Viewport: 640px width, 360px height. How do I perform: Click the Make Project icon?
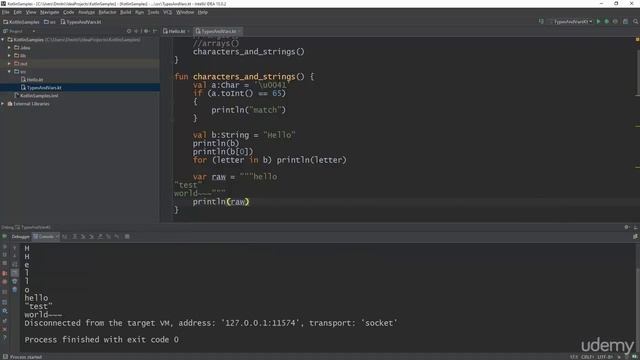pyautogui.click(x=541, y=22)
